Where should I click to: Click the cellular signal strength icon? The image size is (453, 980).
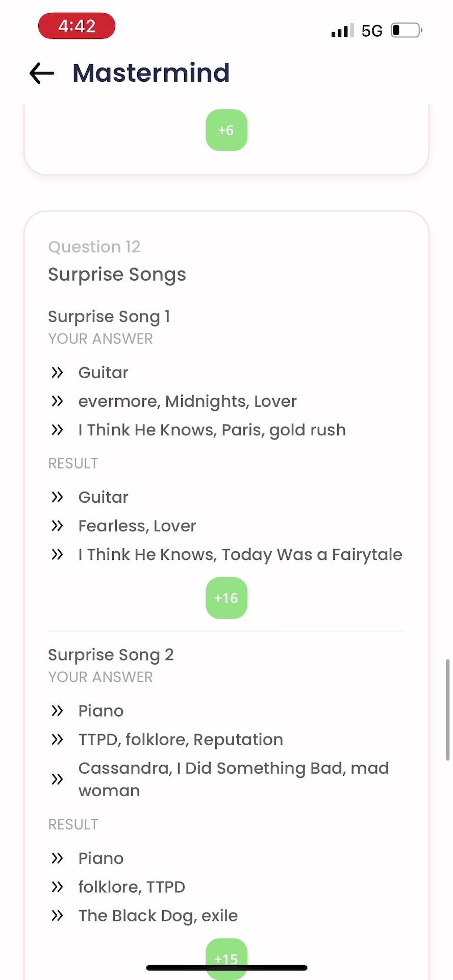pos(342,31)
